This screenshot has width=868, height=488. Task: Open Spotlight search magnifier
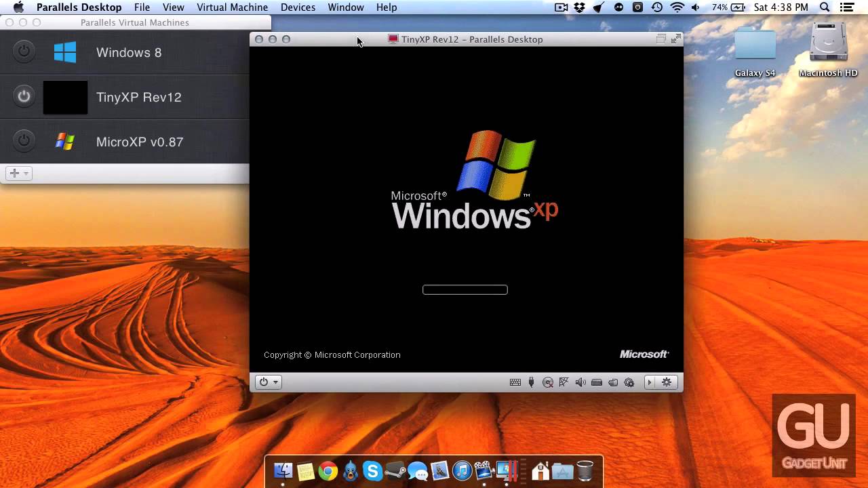click(x=825, y=7)
